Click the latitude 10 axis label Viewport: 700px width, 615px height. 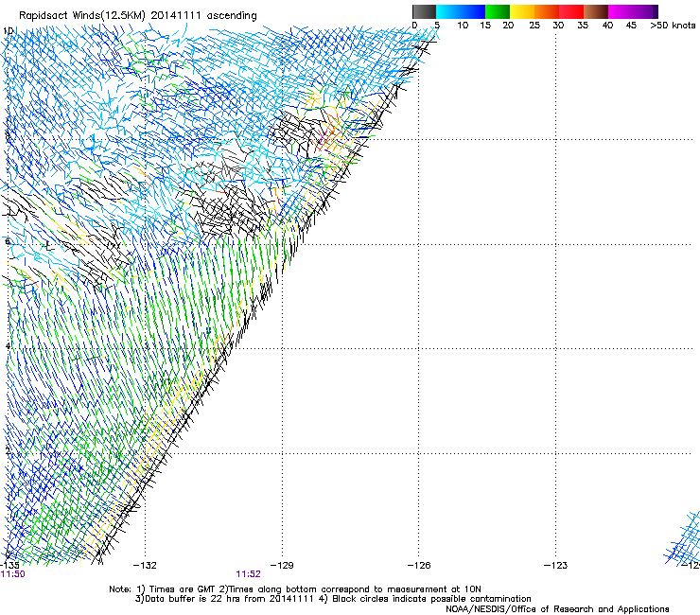[8, 31]
